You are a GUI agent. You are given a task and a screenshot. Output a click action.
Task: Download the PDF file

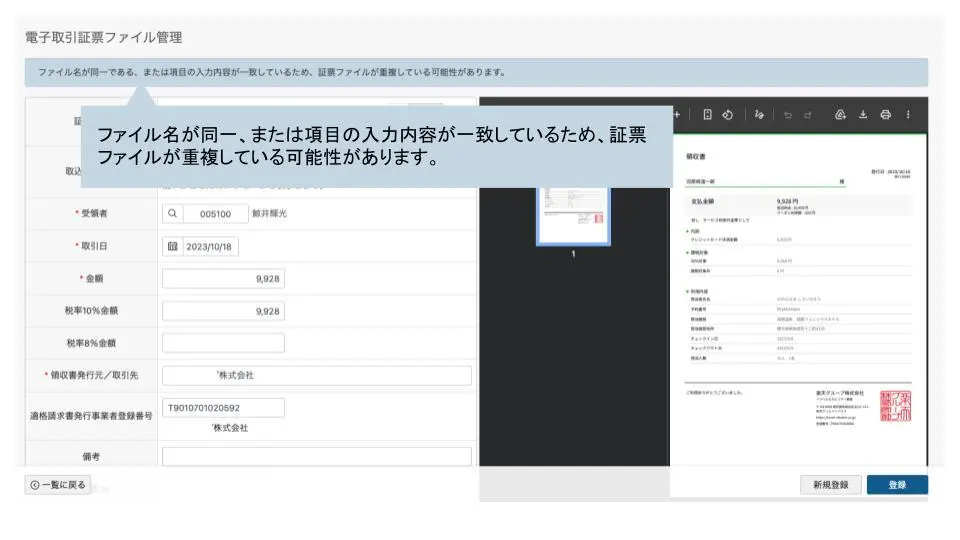(x=863, y=114)
